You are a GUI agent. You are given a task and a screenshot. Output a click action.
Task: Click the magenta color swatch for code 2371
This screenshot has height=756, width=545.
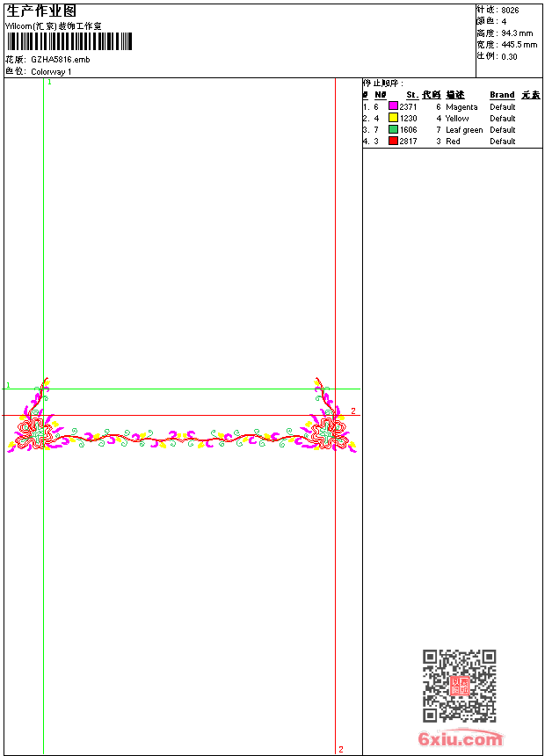393,106
